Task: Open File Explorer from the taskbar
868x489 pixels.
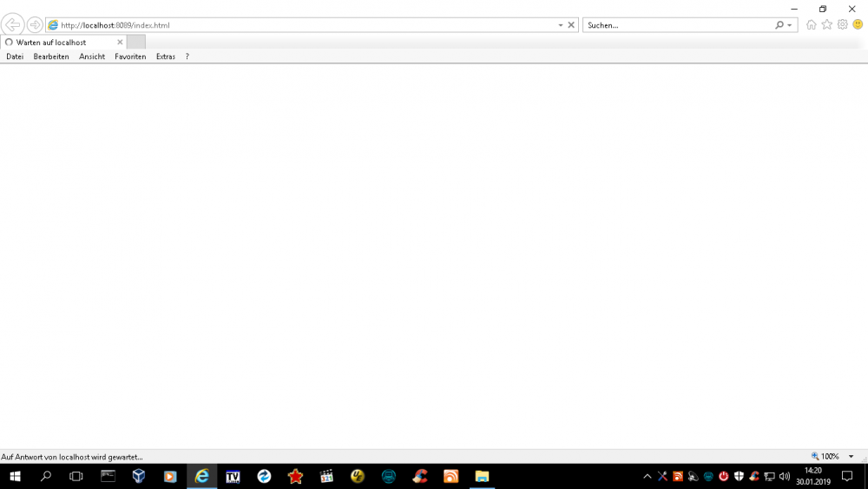Action: coord(482,476)
